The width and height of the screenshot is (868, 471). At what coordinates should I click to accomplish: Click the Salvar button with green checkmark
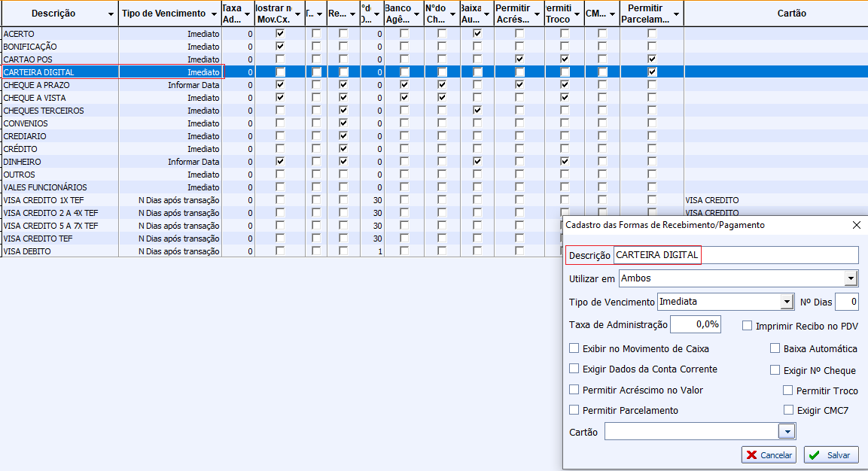831,455
